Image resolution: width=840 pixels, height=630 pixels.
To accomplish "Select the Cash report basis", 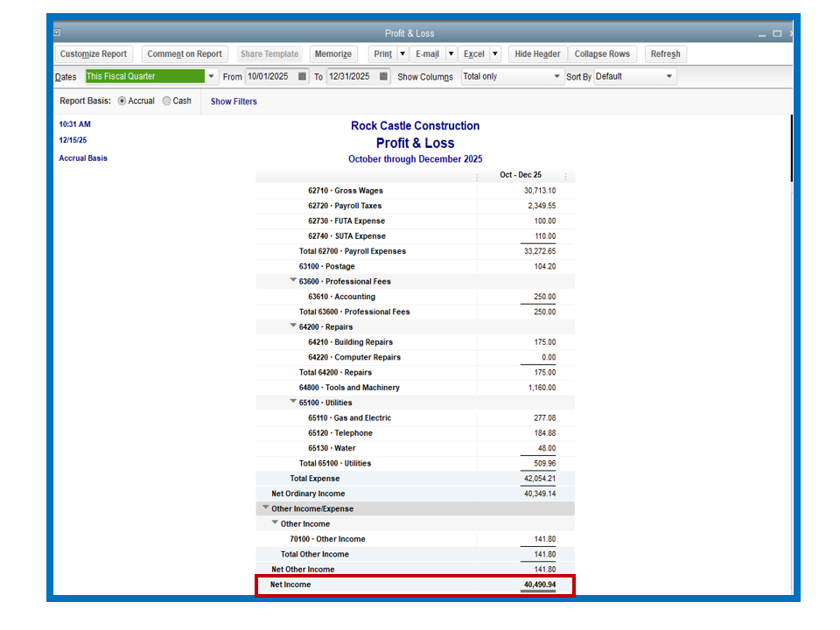I will pos(166,101).
